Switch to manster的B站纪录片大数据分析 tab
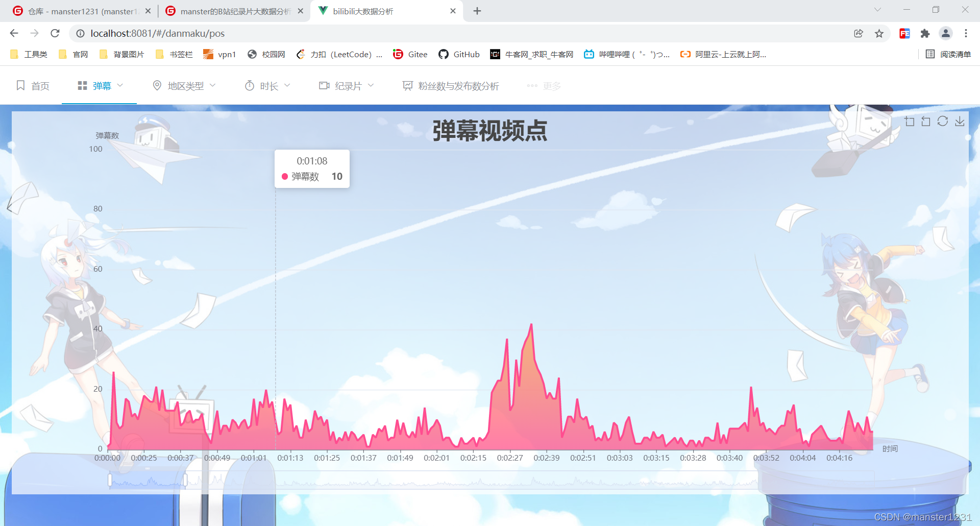 (x=234, y=11)
